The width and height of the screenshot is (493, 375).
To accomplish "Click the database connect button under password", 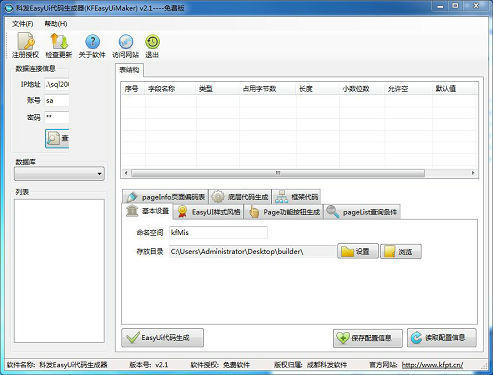I will coord(57,138).
